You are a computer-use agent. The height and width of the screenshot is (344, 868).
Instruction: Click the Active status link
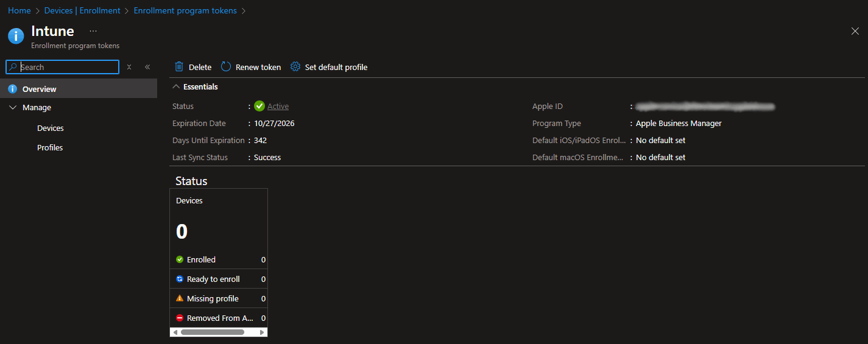(278, 107)
